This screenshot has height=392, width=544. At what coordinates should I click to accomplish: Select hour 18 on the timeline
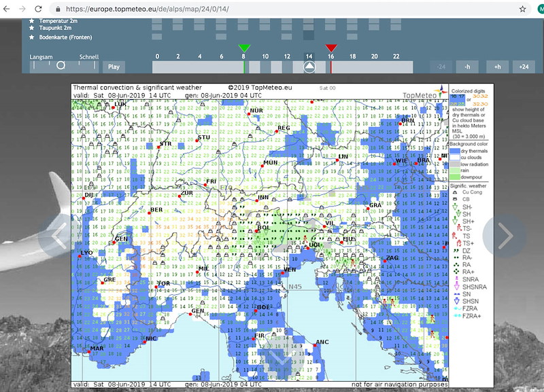click(352, 56)
